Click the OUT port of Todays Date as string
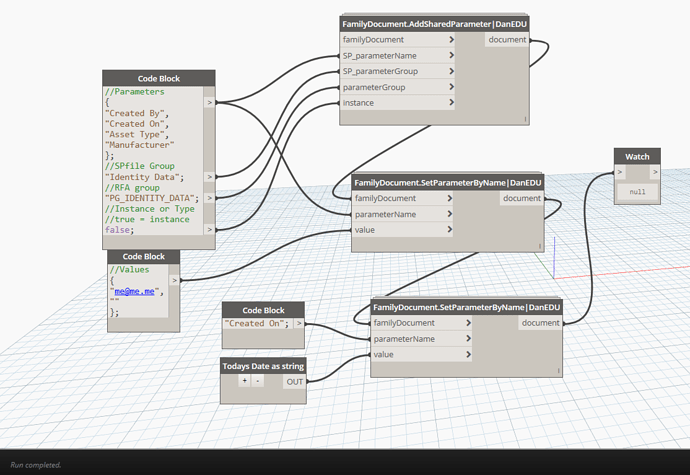Viewport: 690px width, 475px height. [x=294, y=382]
